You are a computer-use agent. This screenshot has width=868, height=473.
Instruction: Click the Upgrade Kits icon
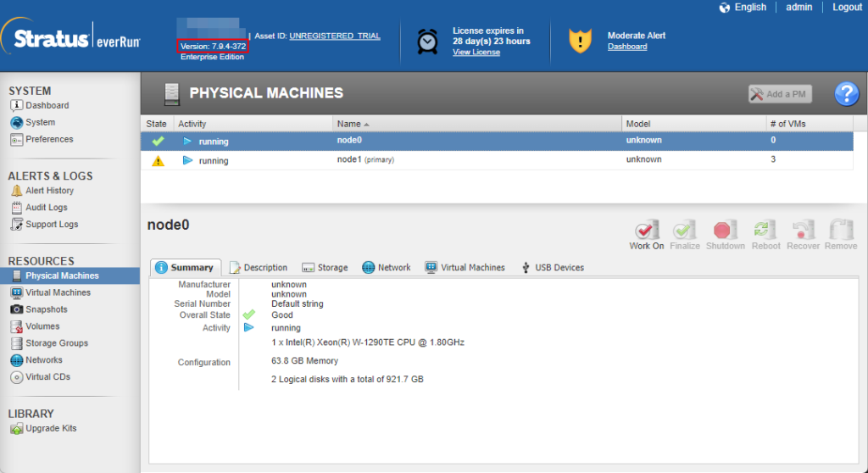pos(17,429)
